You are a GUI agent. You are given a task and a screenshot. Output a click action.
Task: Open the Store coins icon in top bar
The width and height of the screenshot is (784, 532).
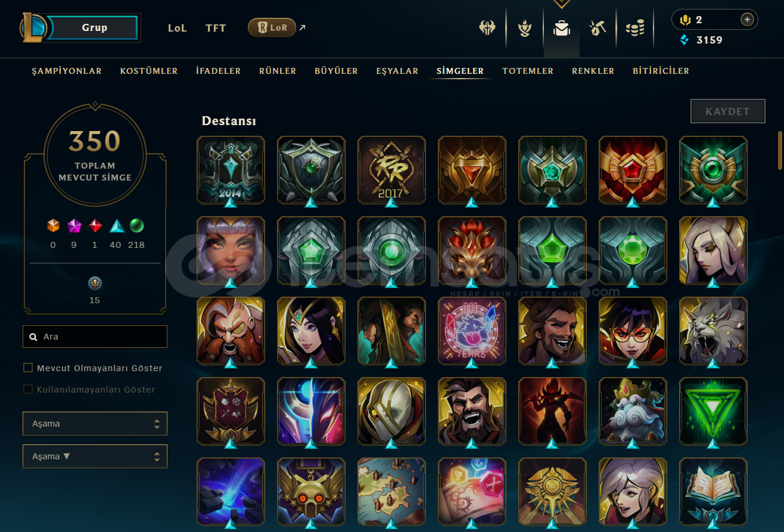(635, 28)
